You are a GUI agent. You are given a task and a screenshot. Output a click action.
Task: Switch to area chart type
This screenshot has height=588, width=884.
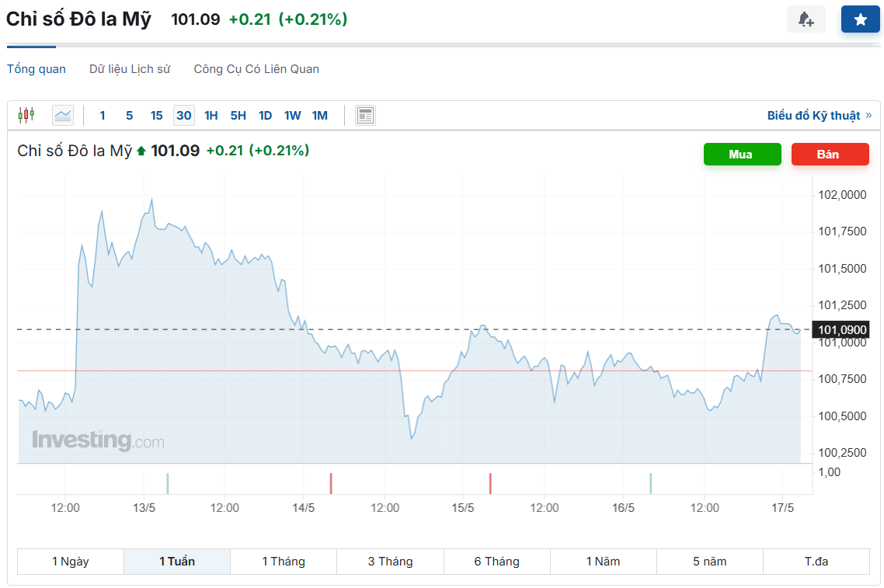pyautogui.click(x=63, y=116)
